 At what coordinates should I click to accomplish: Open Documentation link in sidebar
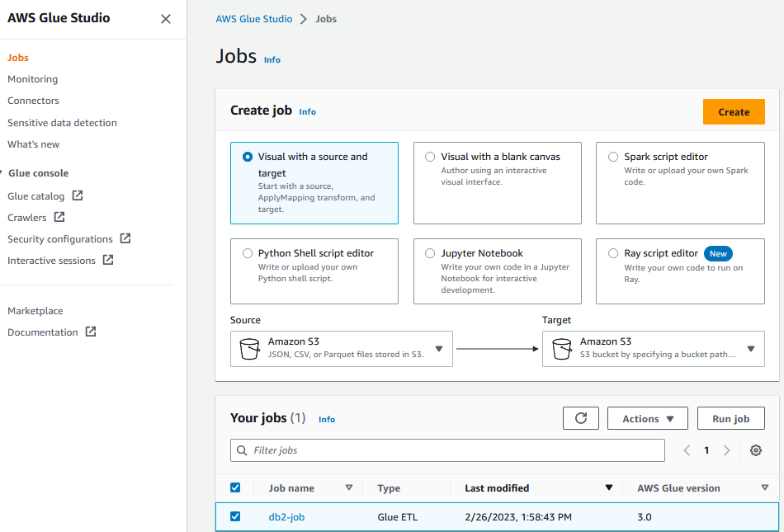pyautogui.click(x=42, y=332)
